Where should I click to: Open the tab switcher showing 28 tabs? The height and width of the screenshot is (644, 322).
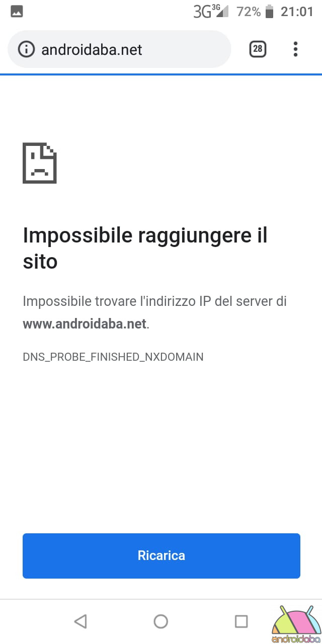point(258,49)
